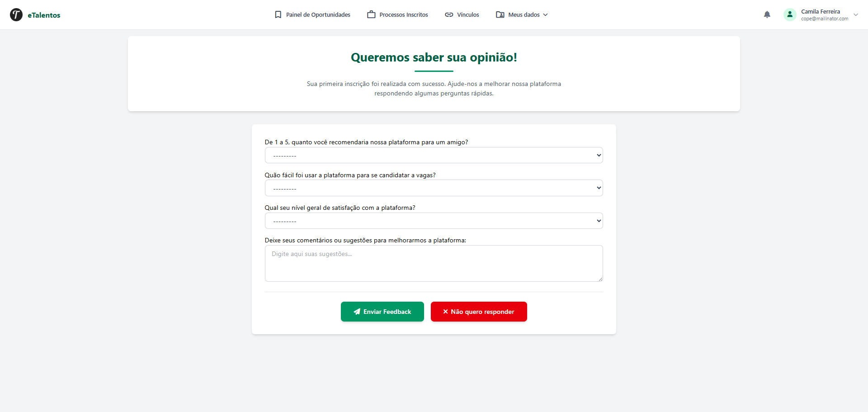Click Não quero responder button
This screenshot has width=868, height=412.
click(479, 312)
